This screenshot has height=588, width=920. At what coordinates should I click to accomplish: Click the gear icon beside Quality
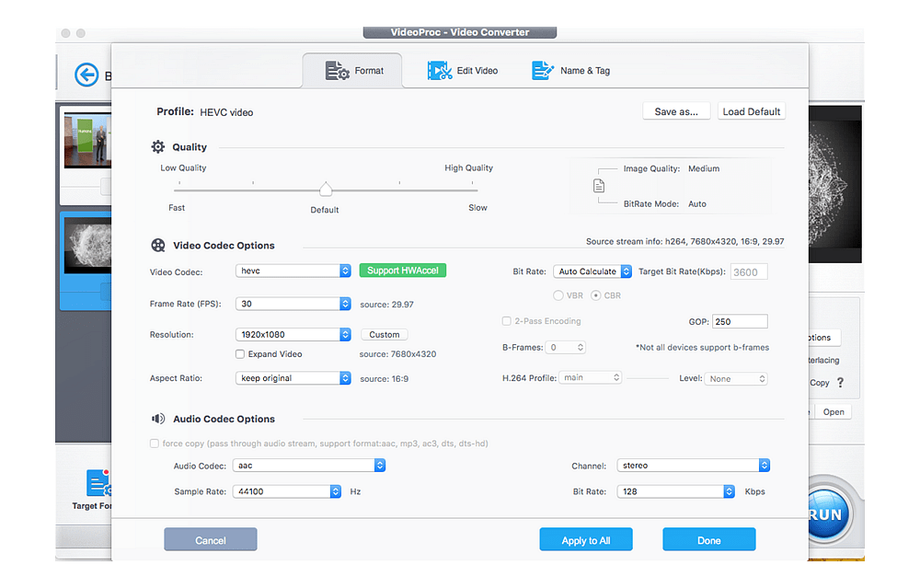(x=156, y=146)
